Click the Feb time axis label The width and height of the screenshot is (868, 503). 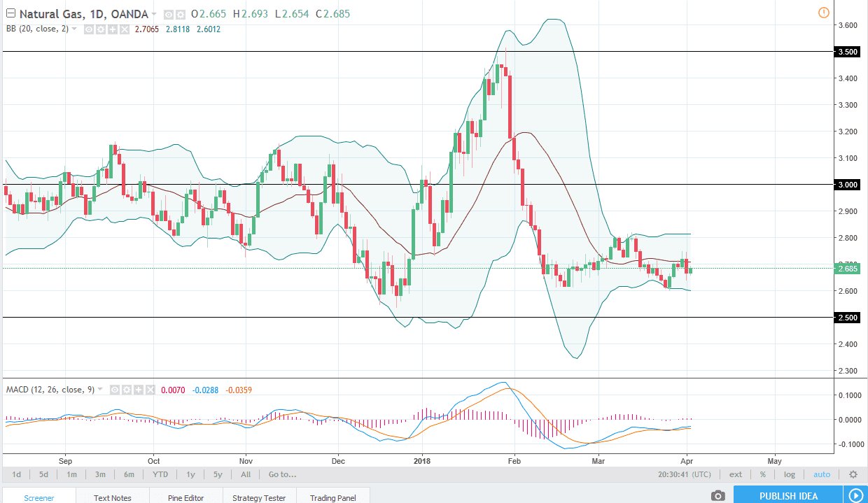click(514, 461)
